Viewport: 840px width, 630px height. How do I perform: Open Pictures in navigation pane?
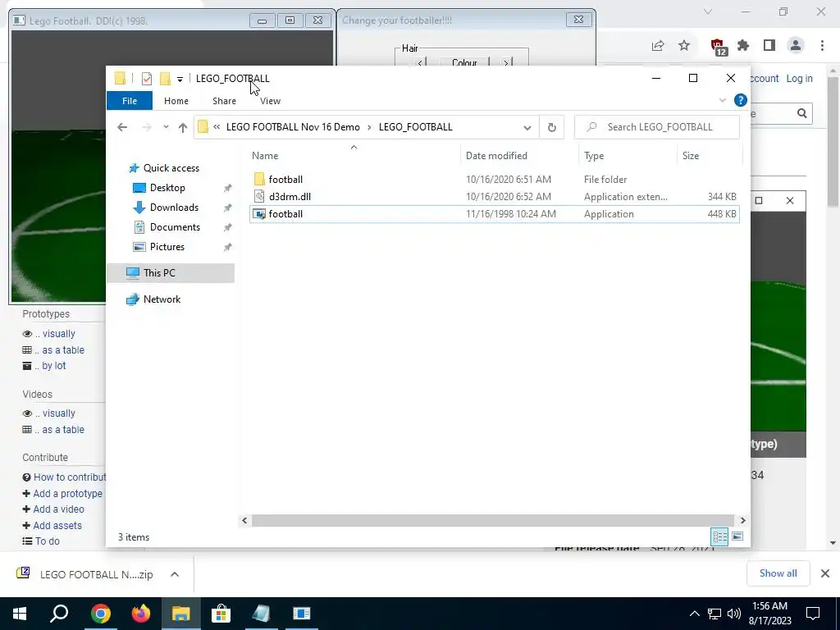167,246
